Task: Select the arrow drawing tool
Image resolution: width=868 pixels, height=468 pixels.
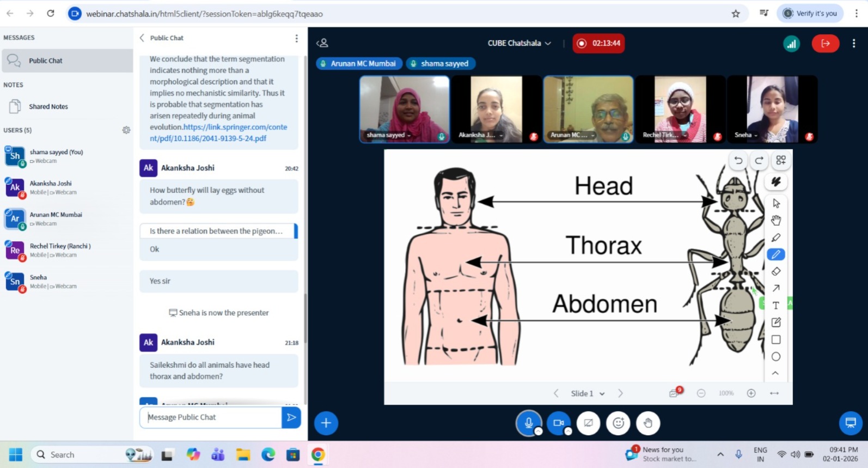Action: click(x=776, y=288)
